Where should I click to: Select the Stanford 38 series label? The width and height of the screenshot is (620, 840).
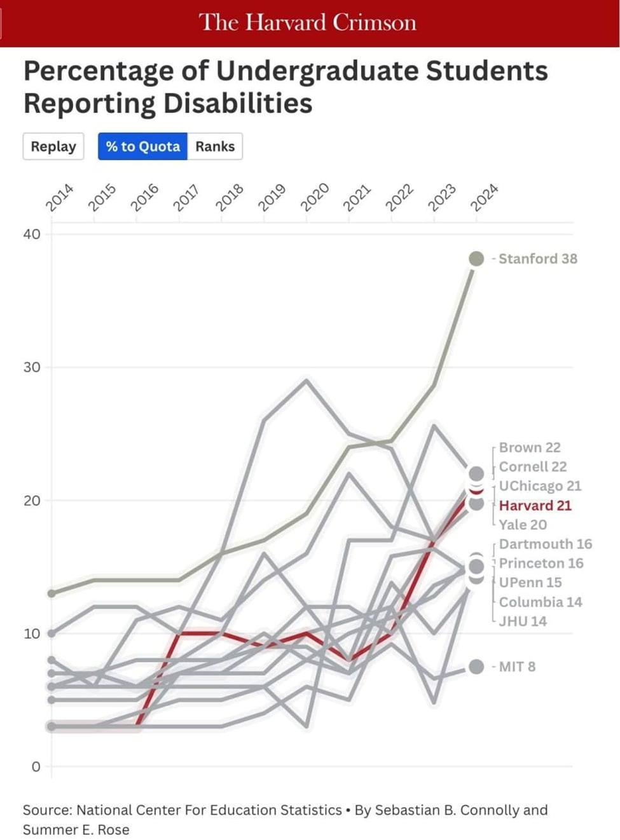tap(538, 259)
